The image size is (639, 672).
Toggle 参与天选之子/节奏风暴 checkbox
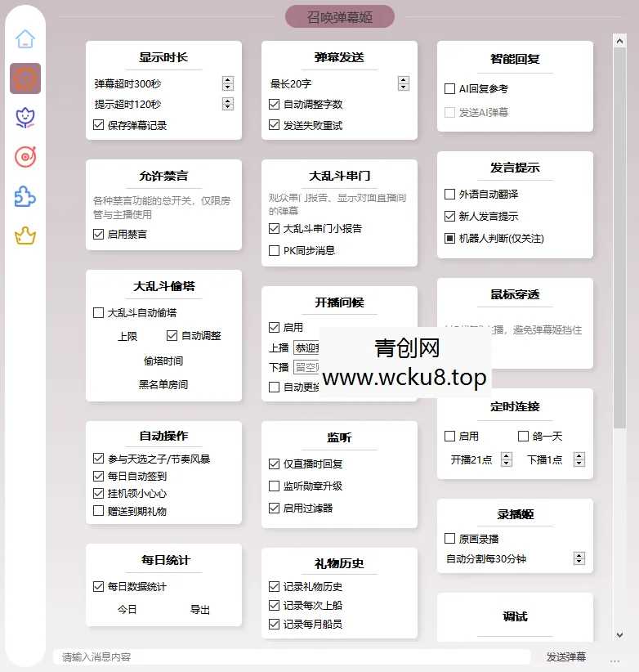pos(99,459)
